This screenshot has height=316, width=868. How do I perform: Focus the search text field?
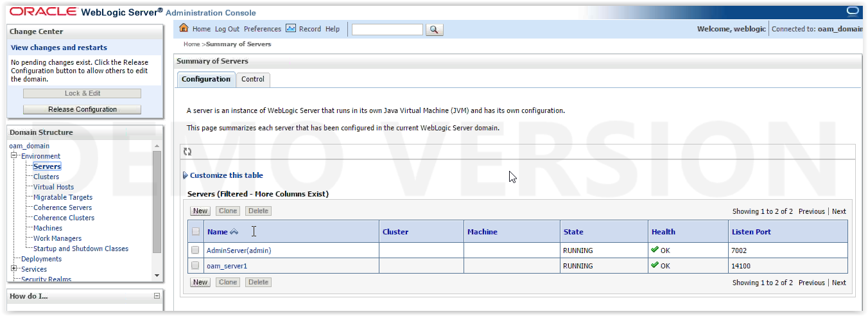point(387,30)
